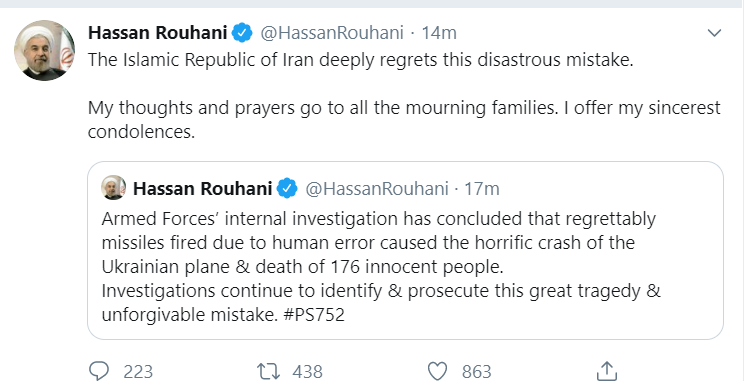Open Hassan Rouhani's large profile picture

point(44,50)
